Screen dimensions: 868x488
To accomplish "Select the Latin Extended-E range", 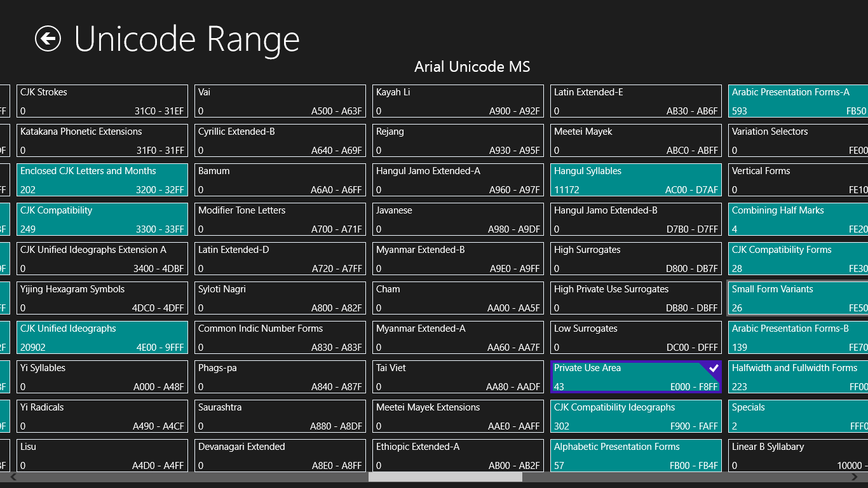I will (x=635, y=101).
